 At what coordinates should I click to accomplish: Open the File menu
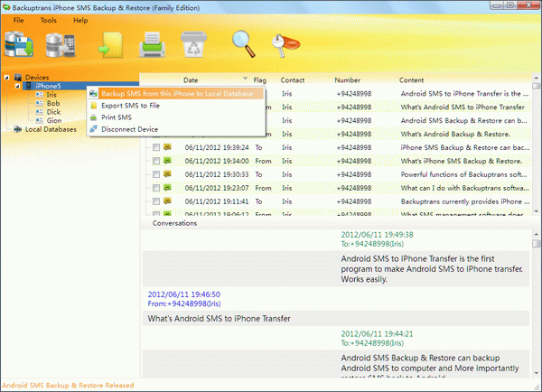click(19, 21)
